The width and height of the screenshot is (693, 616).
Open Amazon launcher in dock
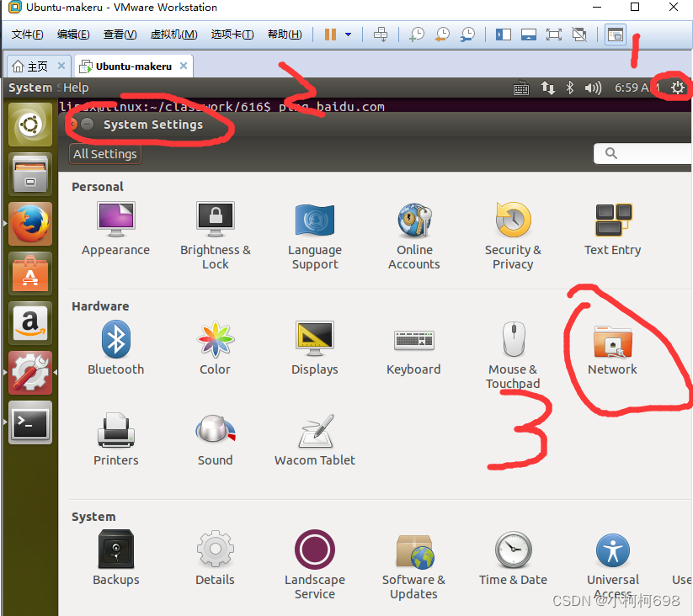30,323
